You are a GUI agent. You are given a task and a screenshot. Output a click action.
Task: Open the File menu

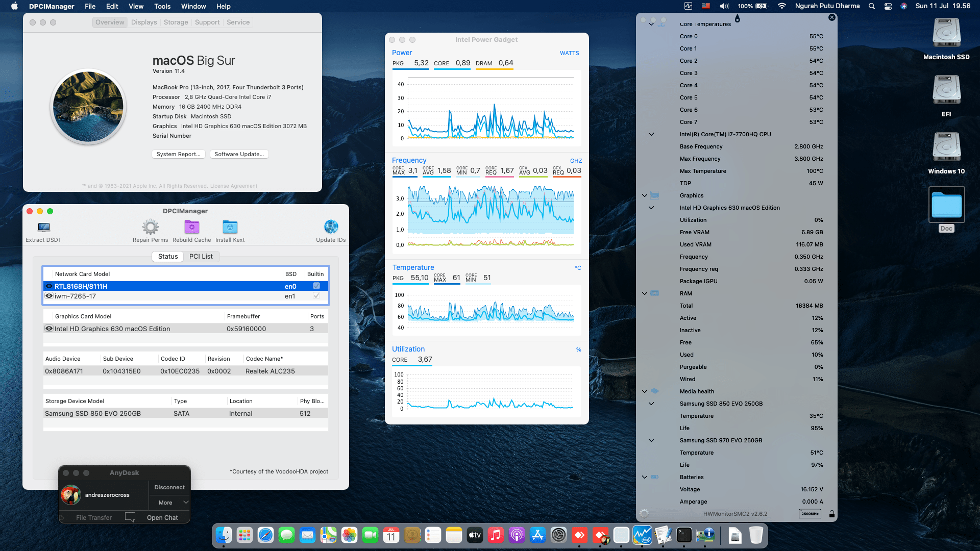[90, 6]
